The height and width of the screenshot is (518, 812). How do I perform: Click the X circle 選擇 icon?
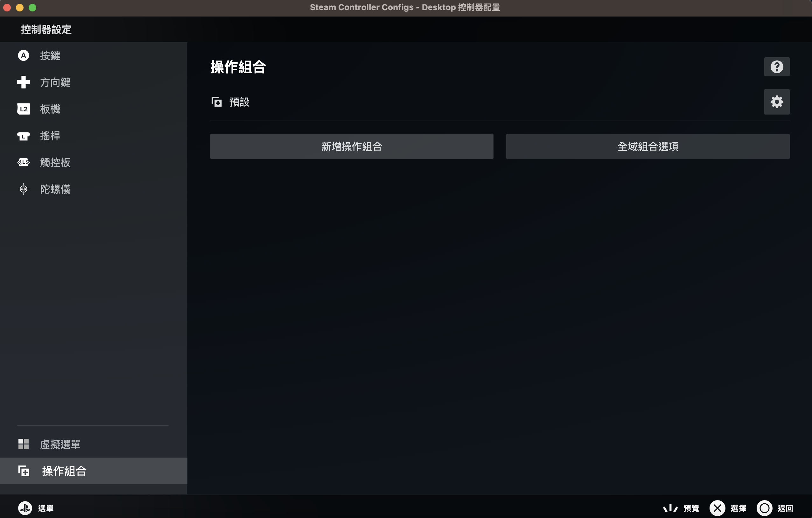(x=717, y=508)
